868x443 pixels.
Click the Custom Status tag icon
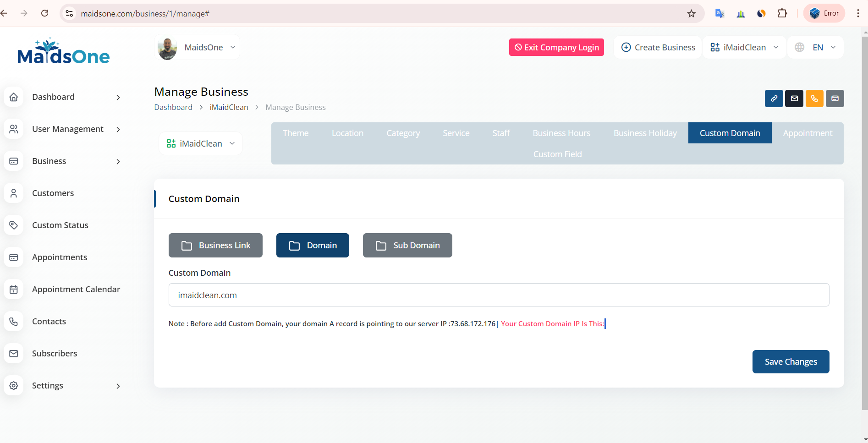point(14,225)
